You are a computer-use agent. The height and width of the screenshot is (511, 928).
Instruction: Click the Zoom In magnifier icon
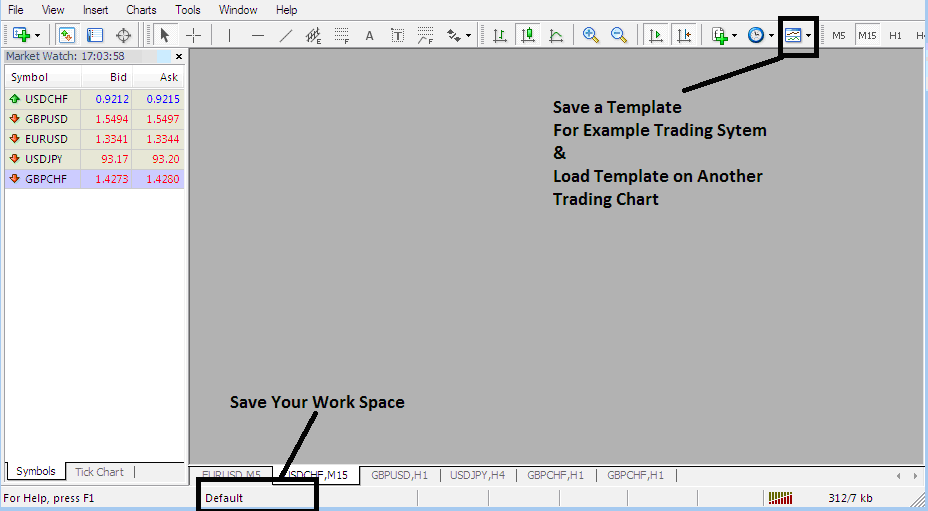(591, 35)
